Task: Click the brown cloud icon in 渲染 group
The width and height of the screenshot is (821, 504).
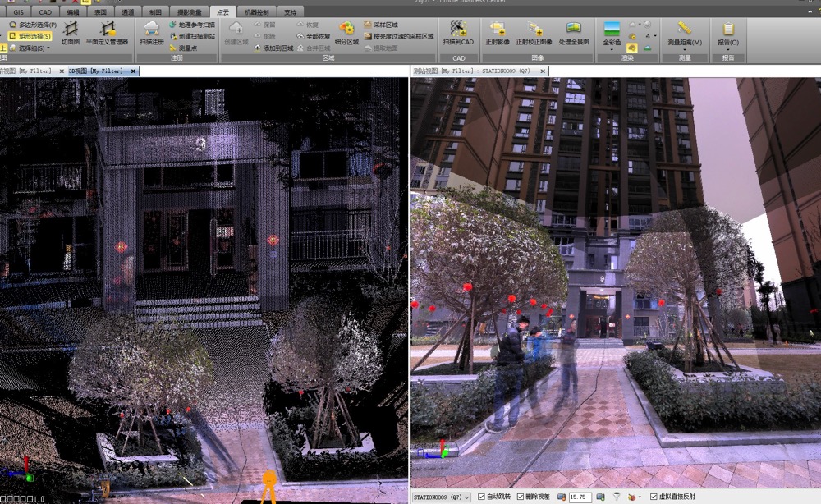Action: pyautogui.click(x=632, y=36)
